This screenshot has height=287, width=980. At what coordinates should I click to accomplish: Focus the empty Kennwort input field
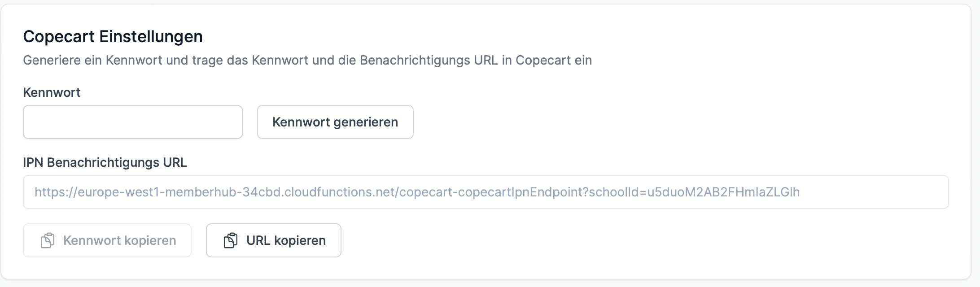click(x=132, y=122)
